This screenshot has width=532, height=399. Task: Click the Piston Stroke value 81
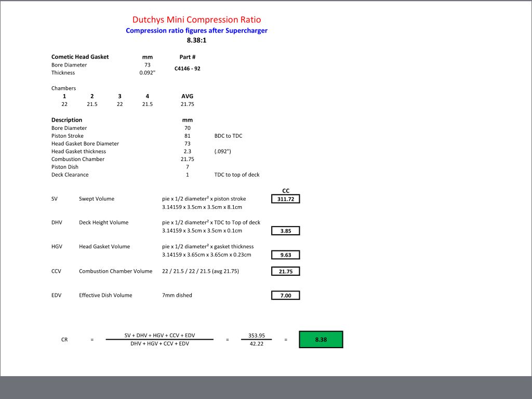187,136
